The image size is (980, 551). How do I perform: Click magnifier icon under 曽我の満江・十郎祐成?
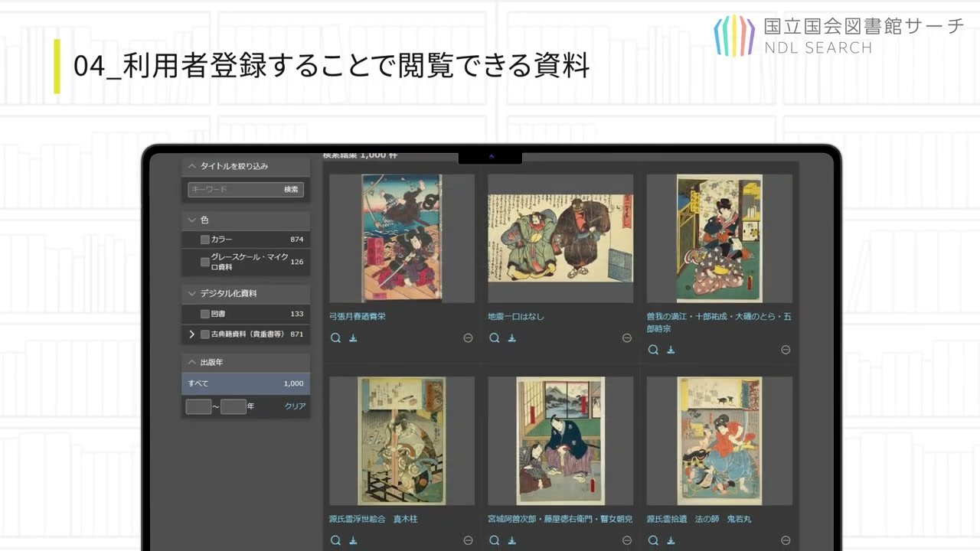(x=653, y=350)
